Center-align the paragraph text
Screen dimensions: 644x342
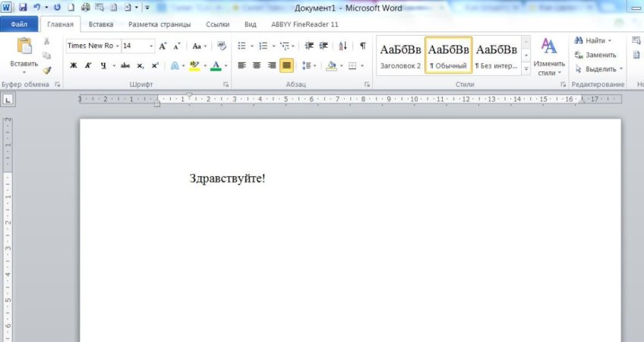tap(257, 65)
